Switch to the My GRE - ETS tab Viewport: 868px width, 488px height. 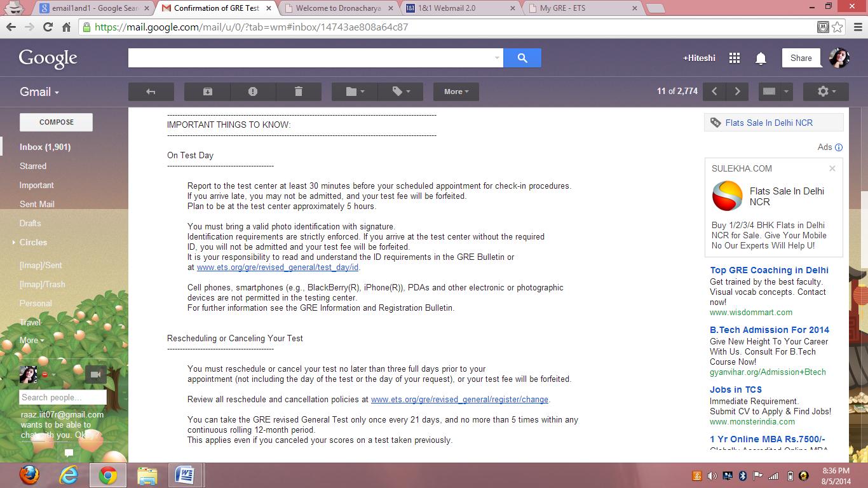point(581,8)
